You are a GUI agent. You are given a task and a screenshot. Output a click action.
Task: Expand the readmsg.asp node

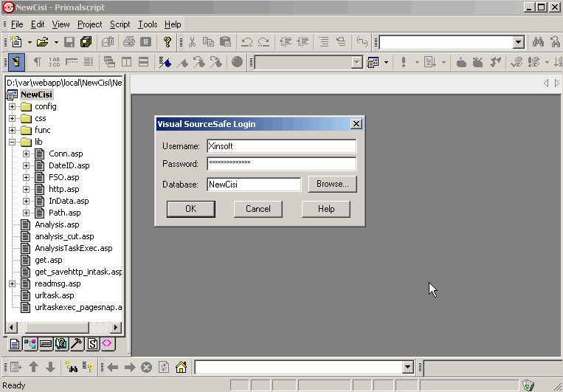(x=13, y=284)
